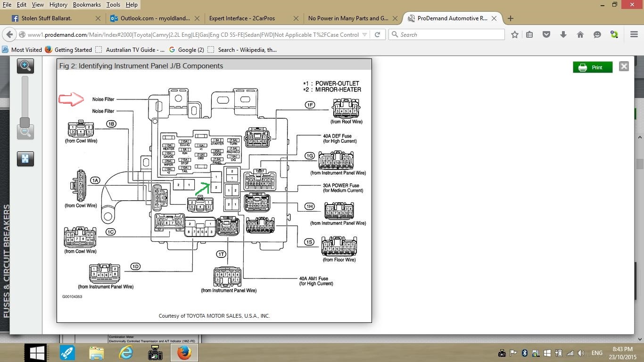Open the Downloads arrow icon
The height and width of the screenshot is (362, 644).
(x=563, y=34)
